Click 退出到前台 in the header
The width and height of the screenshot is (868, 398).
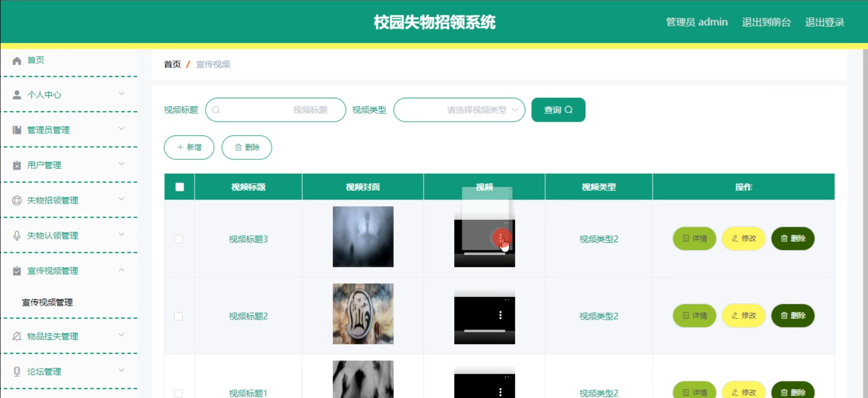pyautogui.click(x=766, y=22)
